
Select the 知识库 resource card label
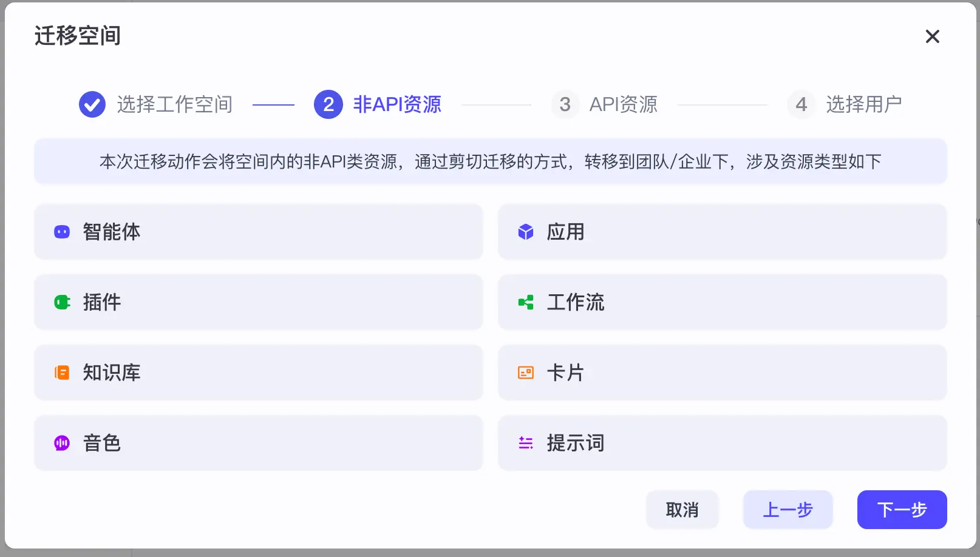[x=112, y=373]
